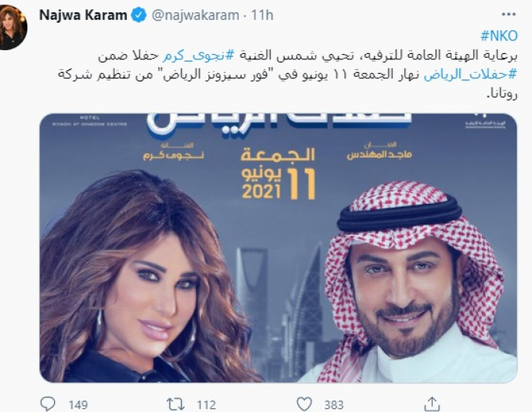Open the #نجوى_كرم hashtag

pyautogui.click(x=198, y=56)
